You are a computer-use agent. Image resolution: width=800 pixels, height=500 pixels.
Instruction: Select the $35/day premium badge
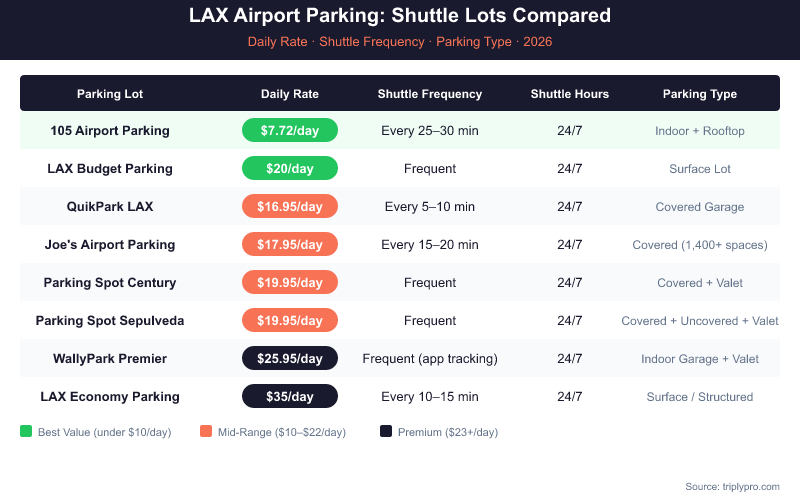[290, 397]
